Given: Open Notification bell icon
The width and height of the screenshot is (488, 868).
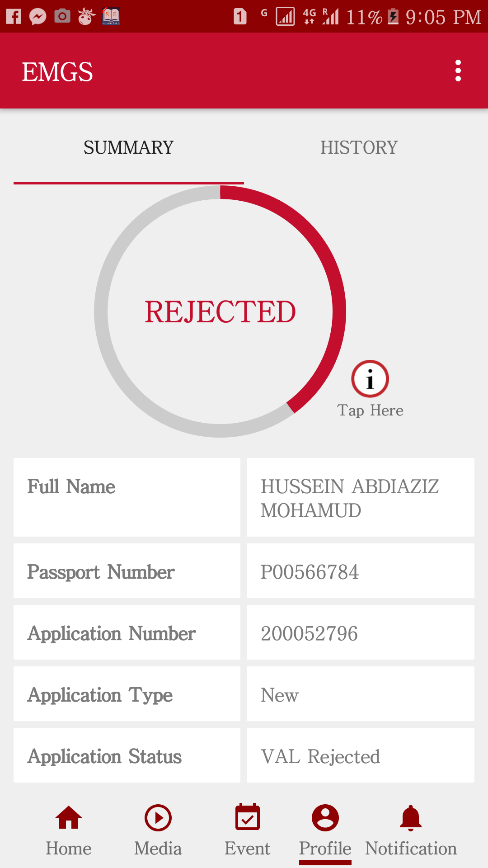Looking at the screenshot, I should tap(411, 818).
